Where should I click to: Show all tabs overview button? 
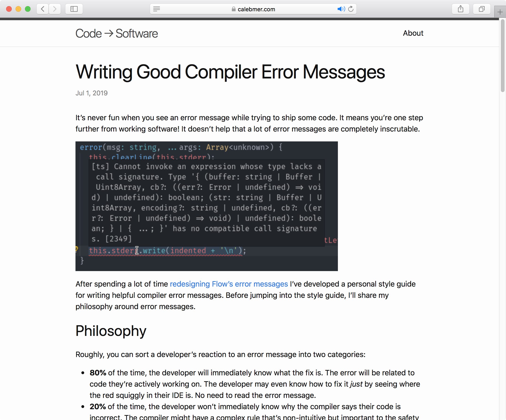pyautogui.click(x=482, y=9)
